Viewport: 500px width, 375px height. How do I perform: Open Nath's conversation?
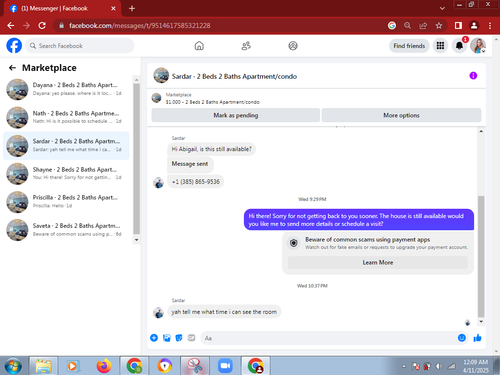click(x=66, y=117)
